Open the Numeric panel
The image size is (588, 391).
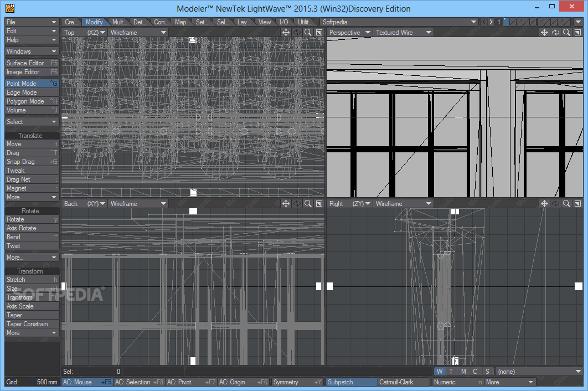point(457,382)
